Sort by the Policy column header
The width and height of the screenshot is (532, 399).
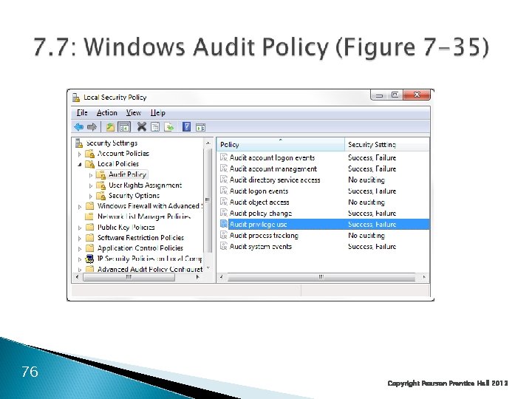coord(281,145)
